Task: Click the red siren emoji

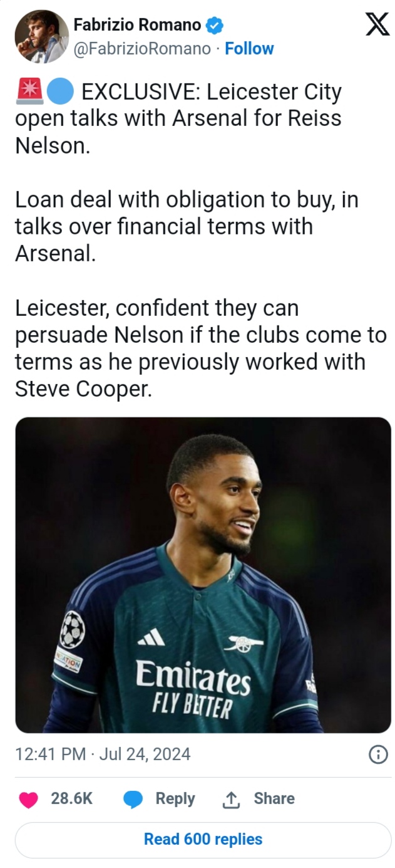Action: [29, 92]
